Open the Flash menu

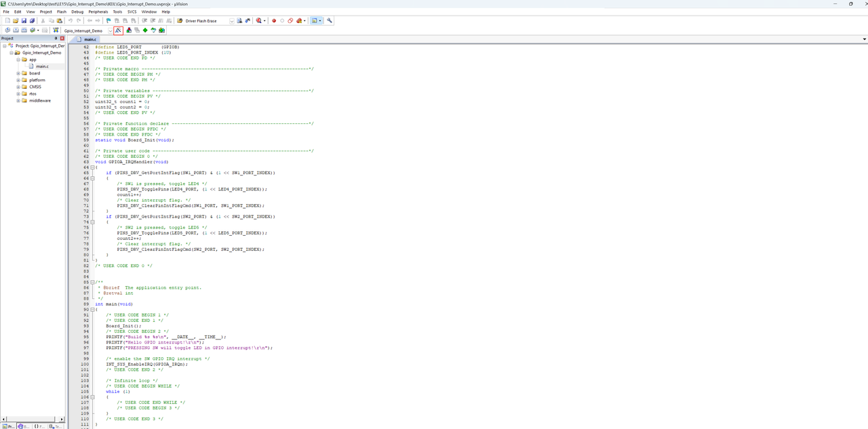click(62, 12)
